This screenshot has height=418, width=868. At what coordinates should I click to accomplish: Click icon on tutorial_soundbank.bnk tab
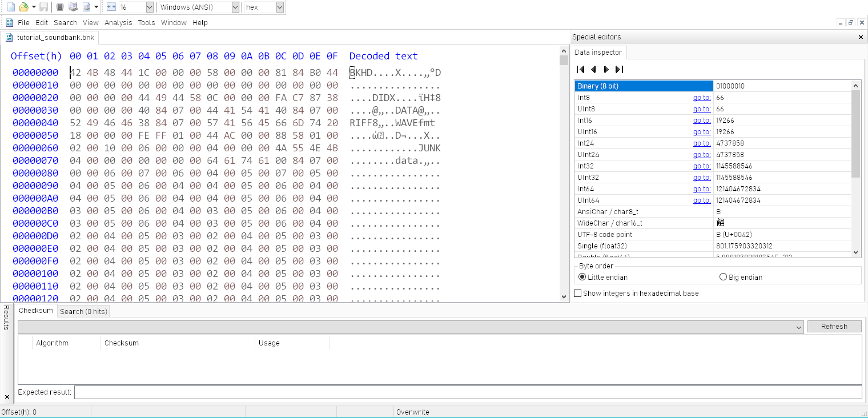(x=10, y=37)
